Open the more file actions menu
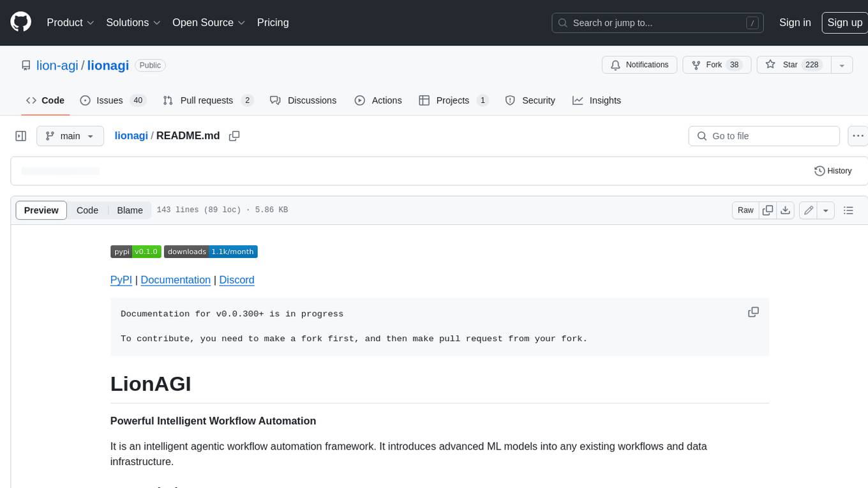This screenshot has width=868, height=488. pyautogui.click(x=858, y=136)
